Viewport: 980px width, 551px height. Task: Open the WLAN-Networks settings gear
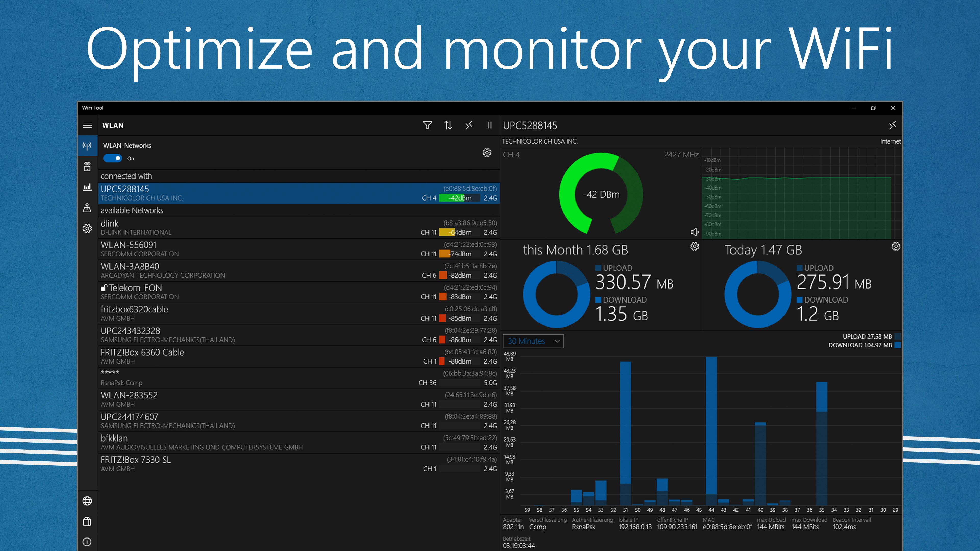(x=487, y=153)
